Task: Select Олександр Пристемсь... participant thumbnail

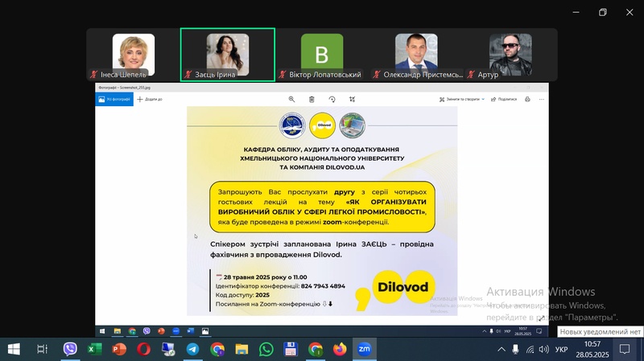Action: 416,55
